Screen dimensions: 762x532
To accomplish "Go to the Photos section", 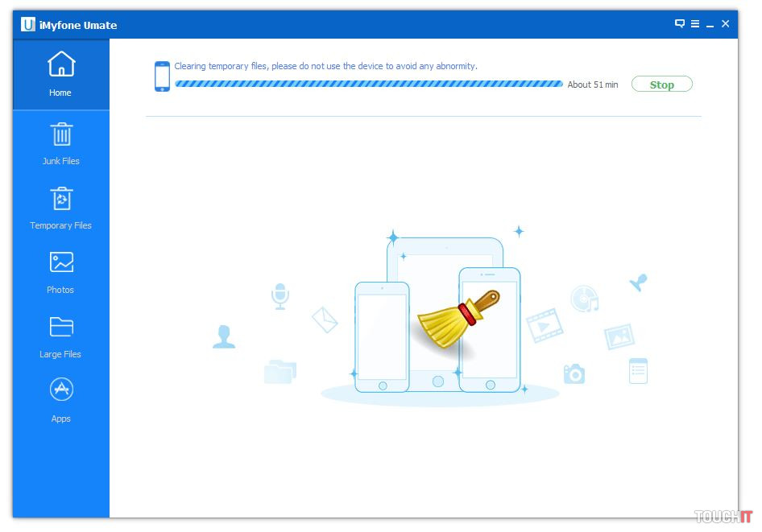I will coord(61,262).
